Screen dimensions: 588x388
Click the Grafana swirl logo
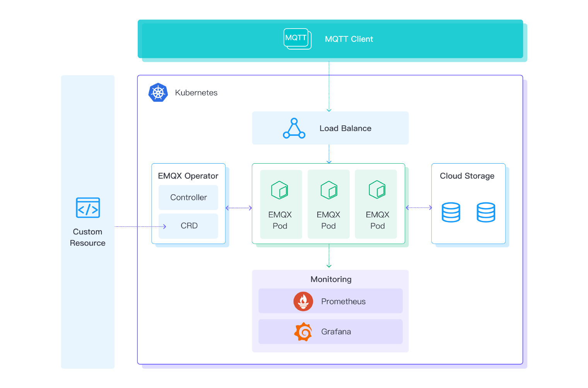[x=303, y=332]
